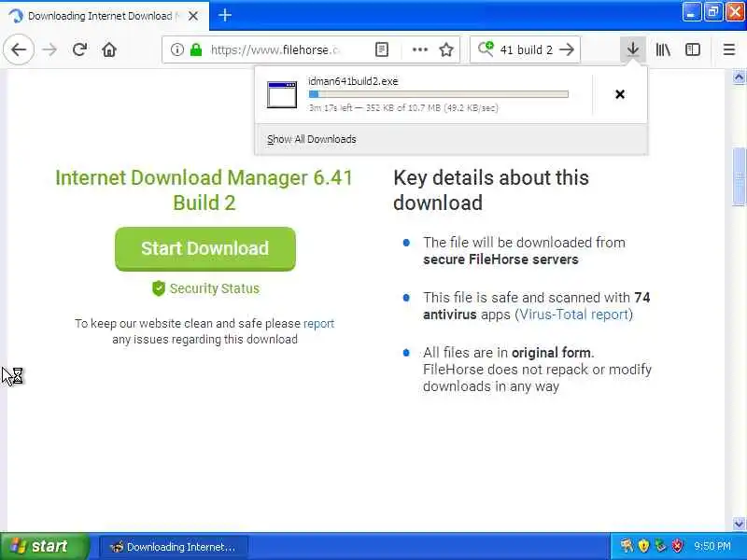Click the idman641build2.exe file name
The width and height of the screenshot is (747, 560).
tap(353, 81)
